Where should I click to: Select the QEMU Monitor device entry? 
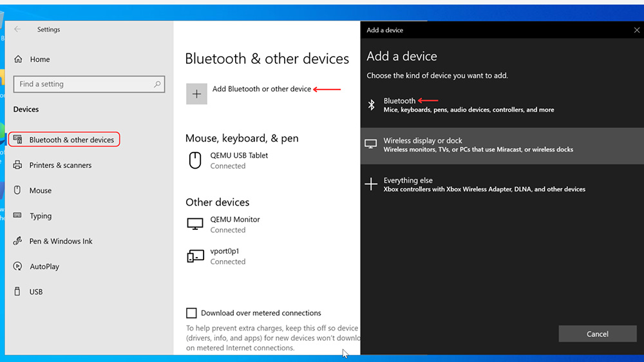point(224,224)
